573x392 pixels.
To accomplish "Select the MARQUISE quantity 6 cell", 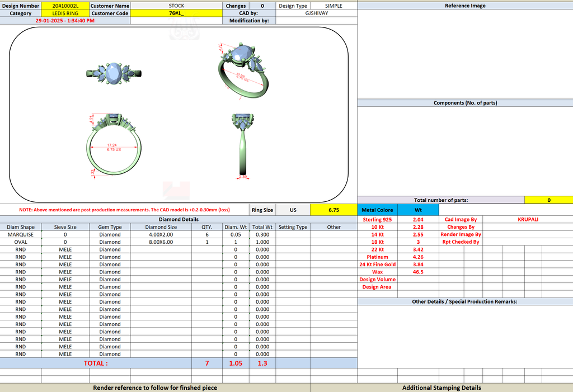I will click(207, 234).
